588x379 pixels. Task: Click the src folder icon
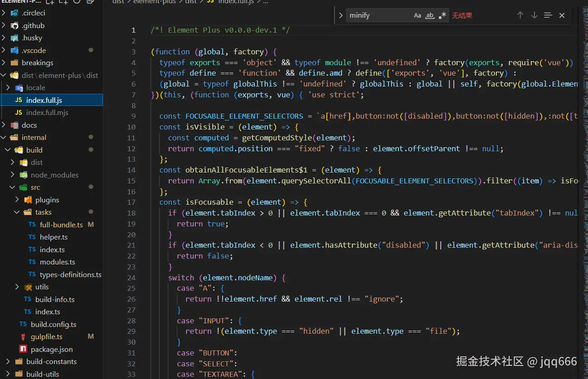click(23, 187)
